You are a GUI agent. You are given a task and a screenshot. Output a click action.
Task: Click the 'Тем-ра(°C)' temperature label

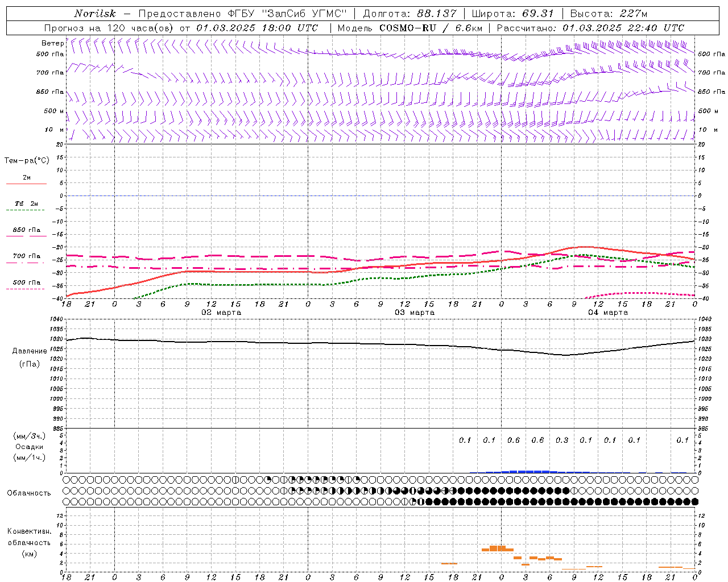click(27, 161)
